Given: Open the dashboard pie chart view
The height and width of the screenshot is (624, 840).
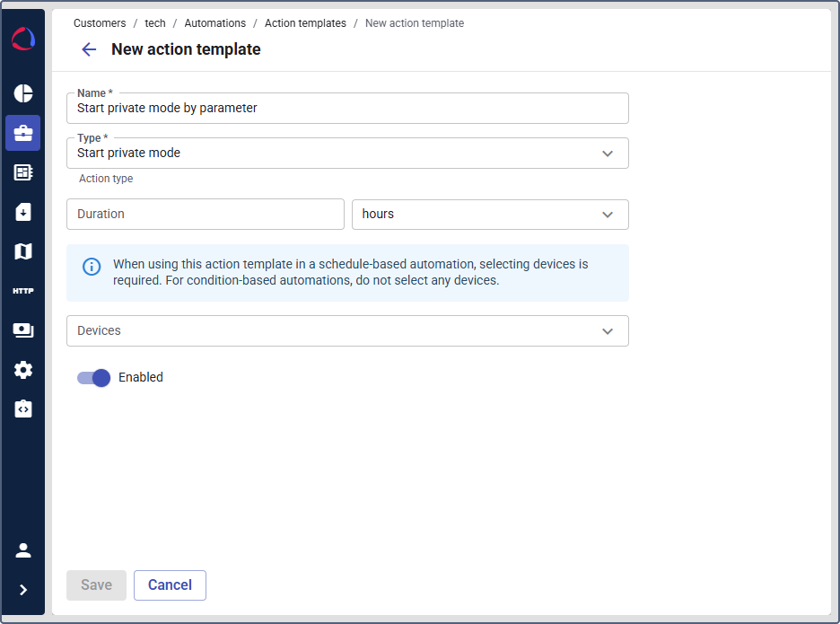Looking at the screenshot, I should [22, 93].
